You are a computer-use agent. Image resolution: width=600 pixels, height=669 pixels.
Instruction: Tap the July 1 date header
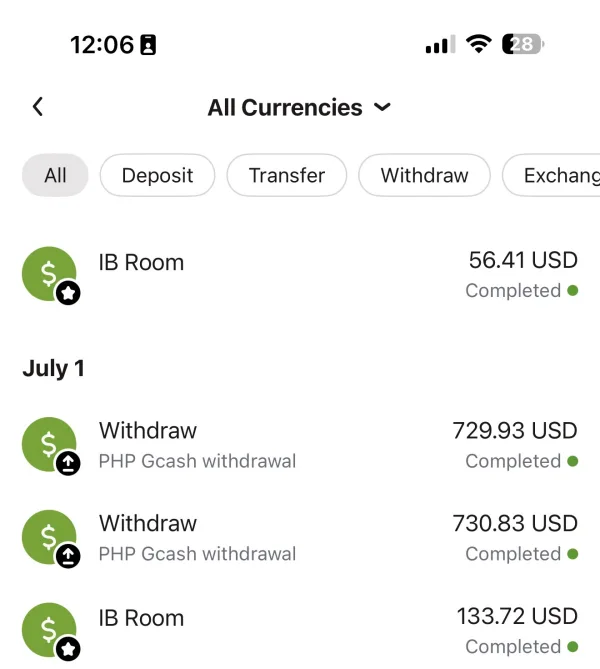tap(54, 368)
